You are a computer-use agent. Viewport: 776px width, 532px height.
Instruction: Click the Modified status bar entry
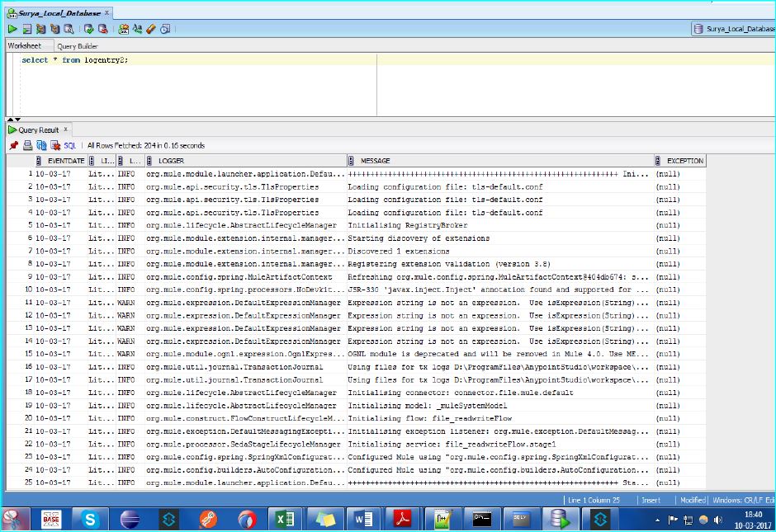pos(693,500)
